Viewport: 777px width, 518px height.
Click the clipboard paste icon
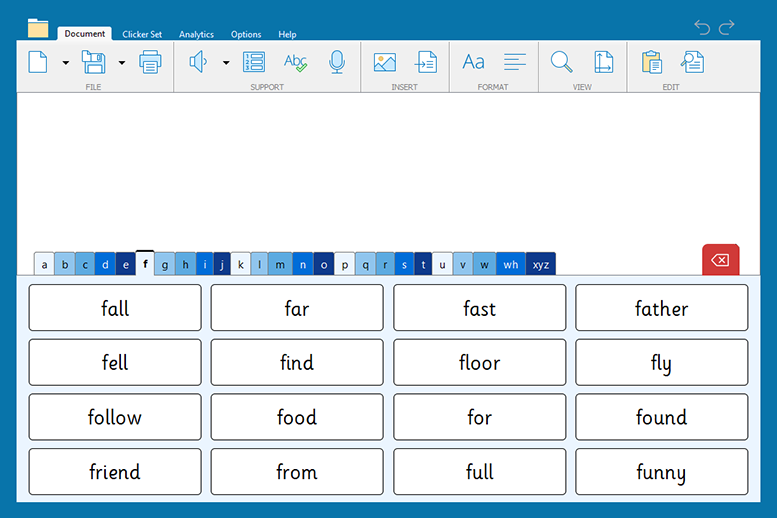tap(652, 62)
